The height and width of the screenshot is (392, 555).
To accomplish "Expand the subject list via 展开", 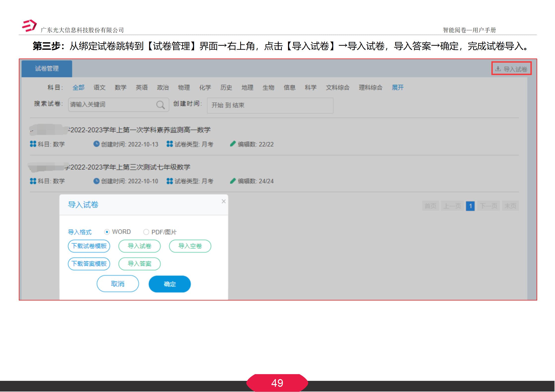I will click(x=398, y=87).
